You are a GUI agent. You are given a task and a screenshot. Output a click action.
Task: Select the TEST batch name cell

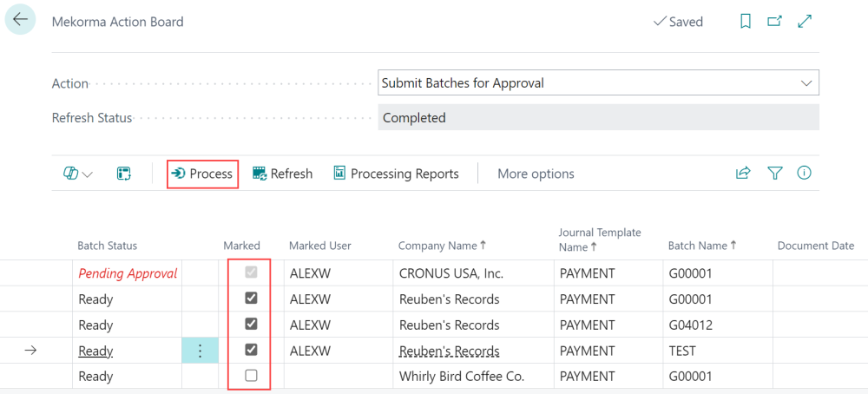tap(718, 351)
